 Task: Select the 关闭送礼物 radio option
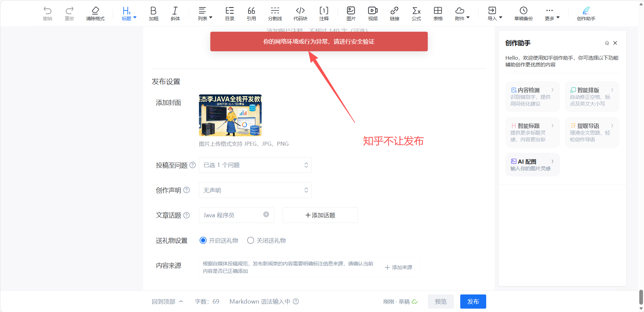pos(251,240)
